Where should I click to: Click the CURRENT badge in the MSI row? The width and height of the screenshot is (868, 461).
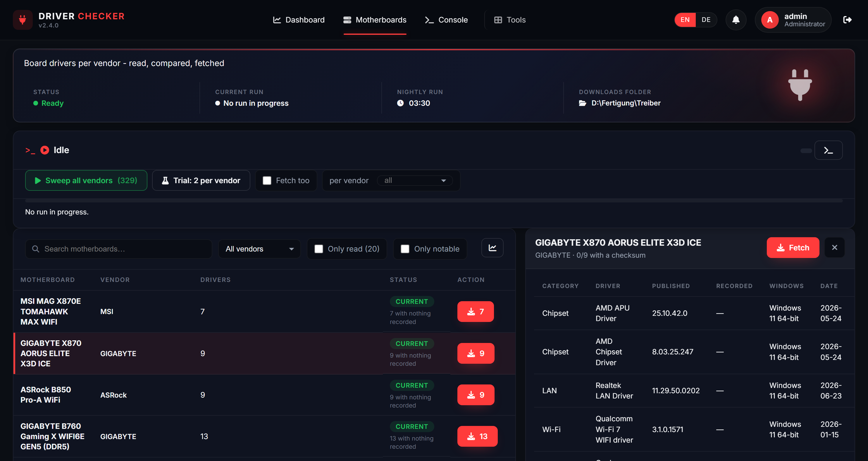click(411, 301)
